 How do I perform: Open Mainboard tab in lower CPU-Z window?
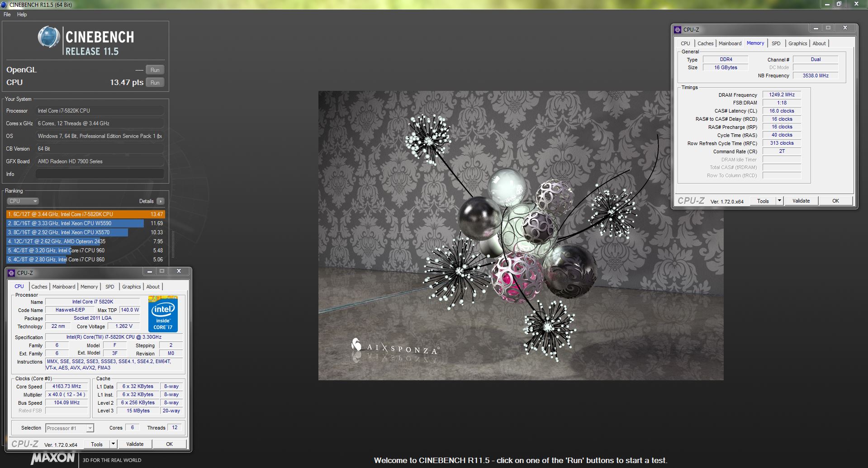pos(64,287)
